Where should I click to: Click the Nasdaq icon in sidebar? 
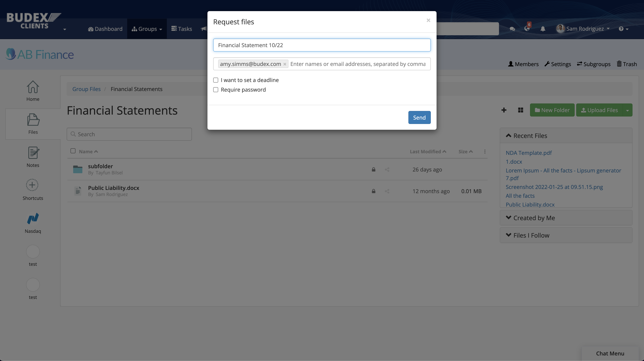33,219
